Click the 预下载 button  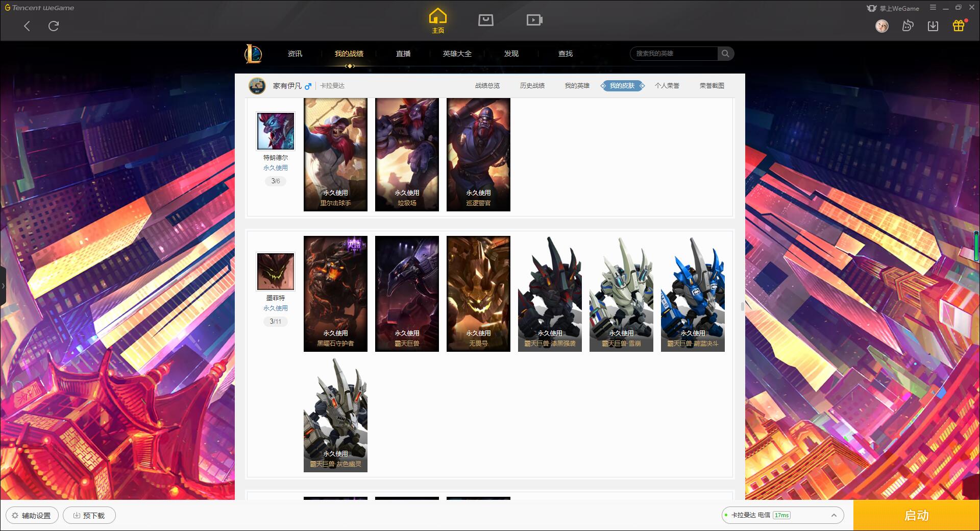(89, 515)
